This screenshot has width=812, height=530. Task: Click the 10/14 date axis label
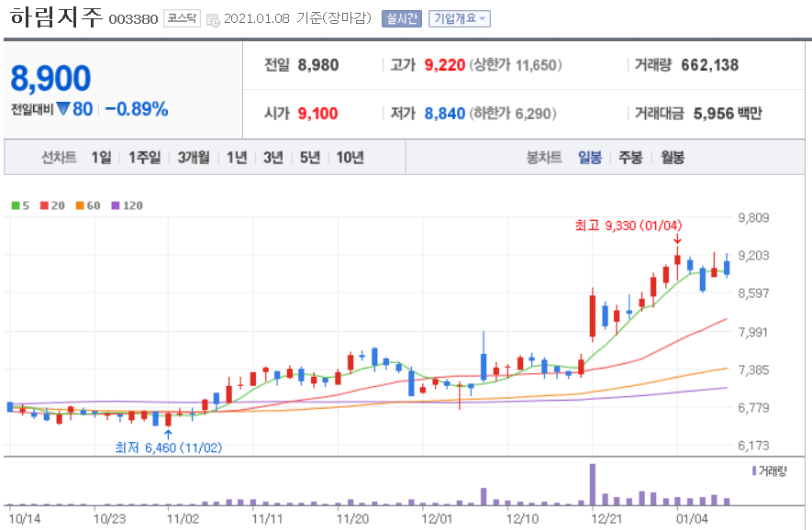(25, 519)
